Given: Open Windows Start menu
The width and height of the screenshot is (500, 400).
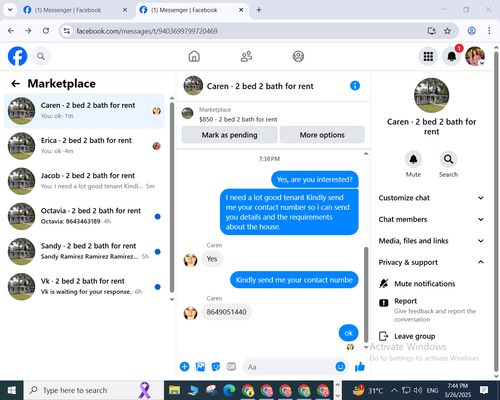Looking at the screenshot, I should tap(12, 390).
